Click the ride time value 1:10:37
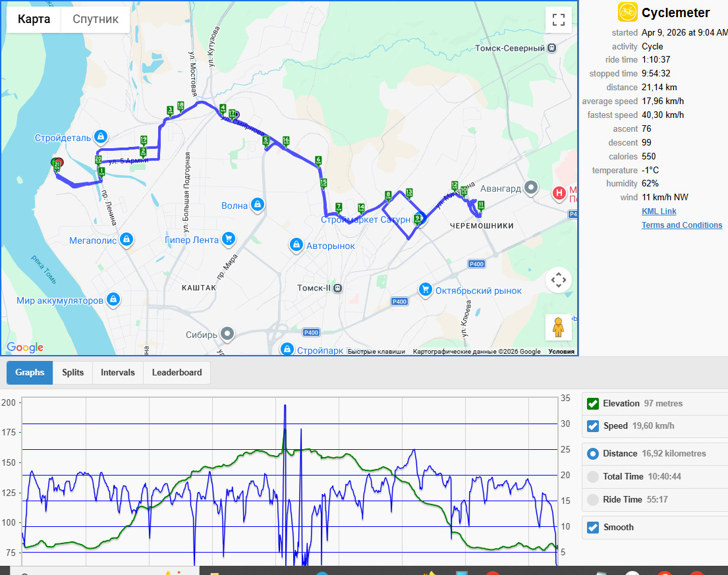This screenshot has height=575, width=728. click(x=656, y=59)
